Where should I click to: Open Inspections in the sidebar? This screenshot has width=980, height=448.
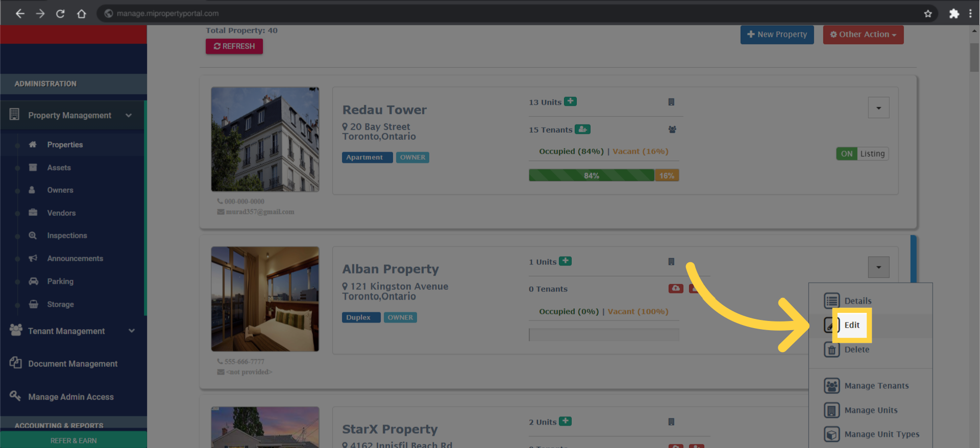tap(67, 235)
